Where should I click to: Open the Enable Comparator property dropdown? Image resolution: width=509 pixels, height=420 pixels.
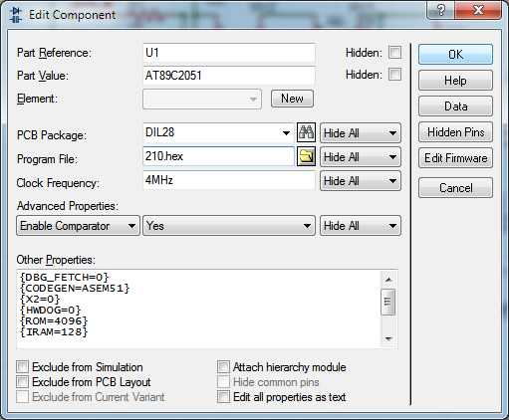pos(78,226)
